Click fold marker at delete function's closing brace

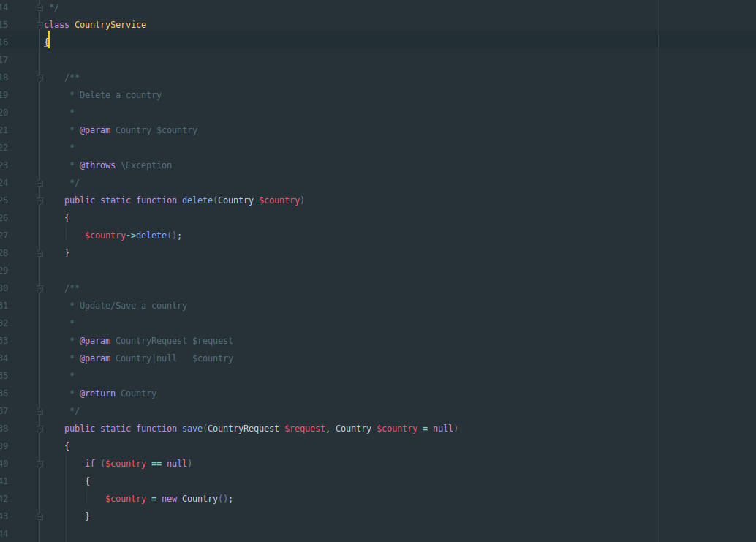point(40,253)
